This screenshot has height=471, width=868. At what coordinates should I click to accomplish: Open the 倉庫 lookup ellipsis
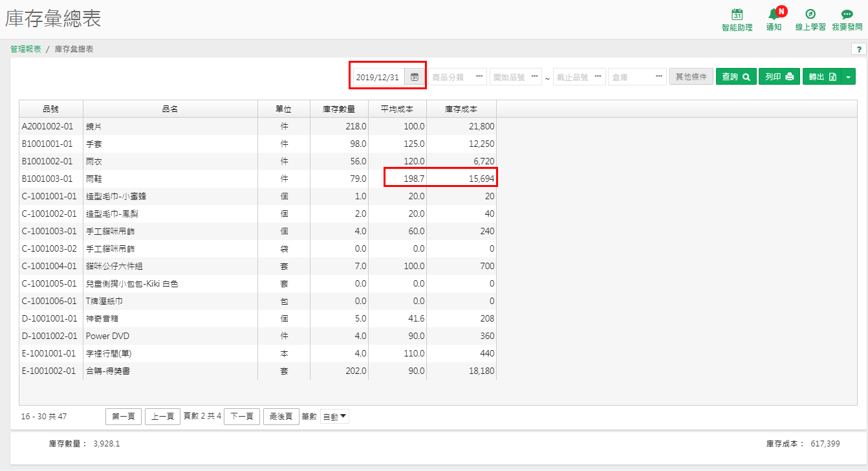(x=659, y=76)
